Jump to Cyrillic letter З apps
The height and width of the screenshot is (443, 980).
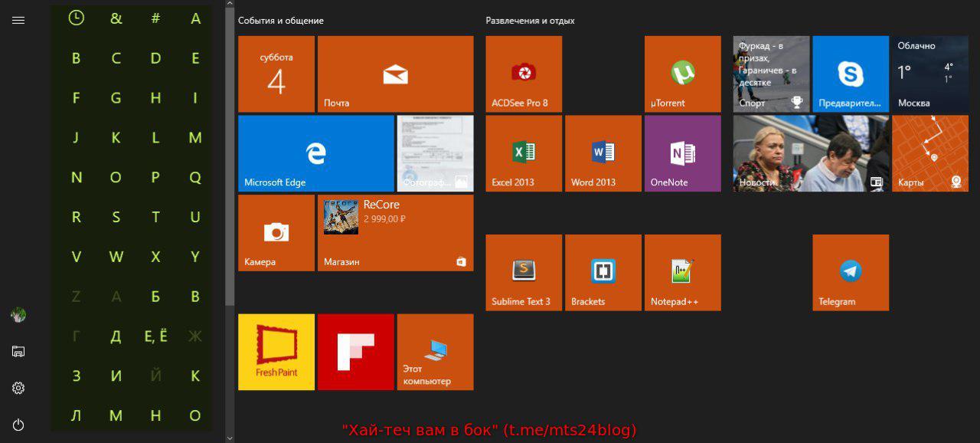point(76,376)
